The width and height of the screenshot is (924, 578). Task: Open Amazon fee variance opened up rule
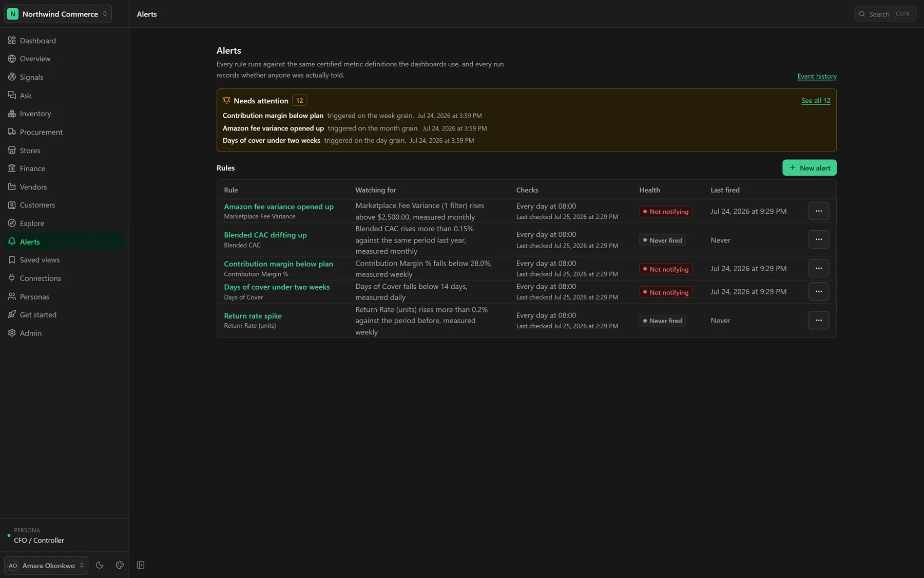[279, 207]
